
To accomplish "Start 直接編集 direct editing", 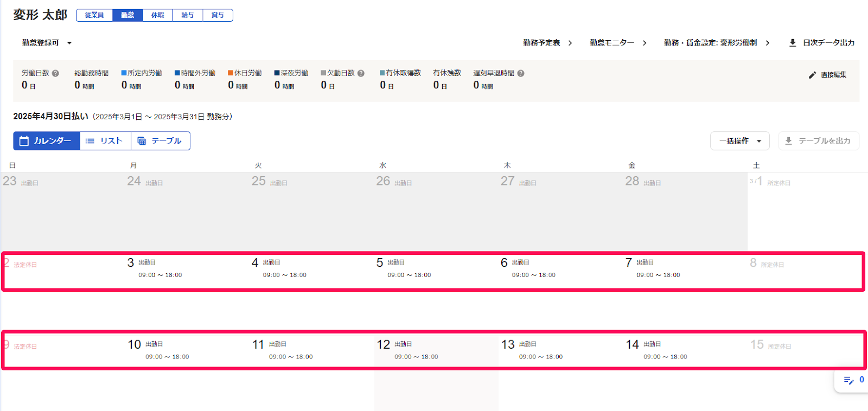I will tap(827, 75).
